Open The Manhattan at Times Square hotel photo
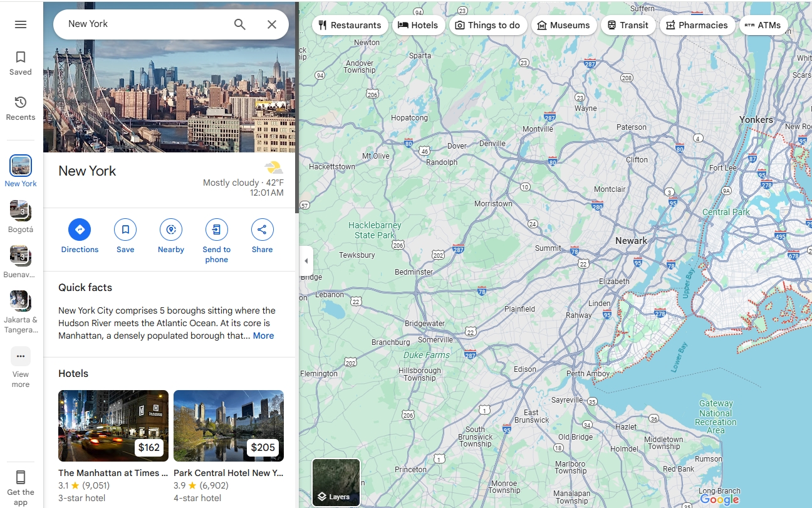The height and width of the screenshot is (508, 812). coord(113,426)
